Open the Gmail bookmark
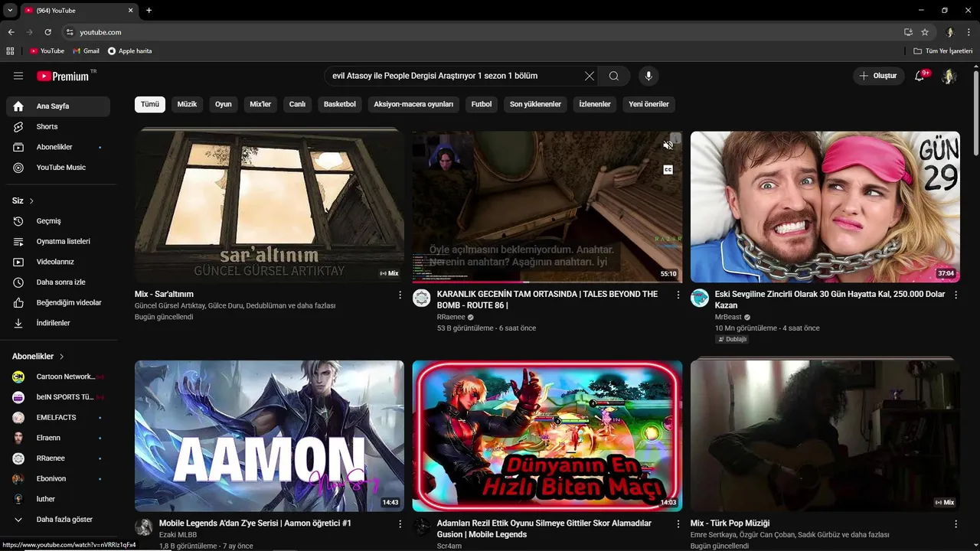 (86, 51)
